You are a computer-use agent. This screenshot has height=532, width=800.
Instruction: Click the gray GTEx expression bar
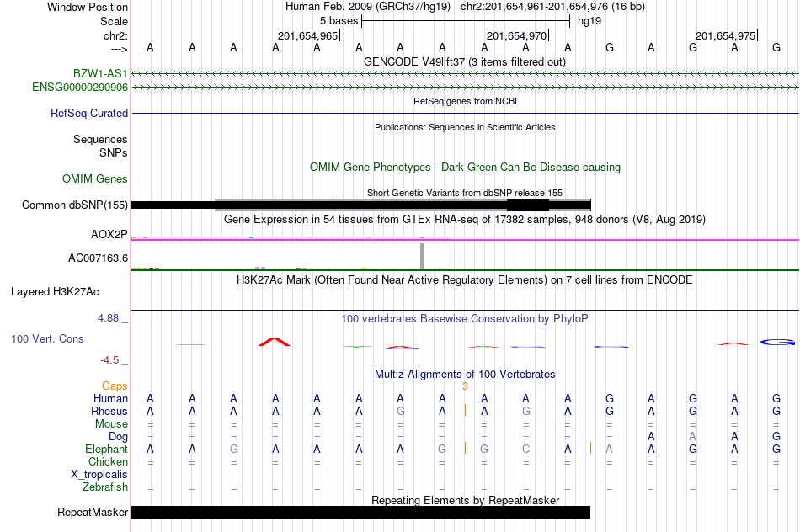[x=423, y=255]
